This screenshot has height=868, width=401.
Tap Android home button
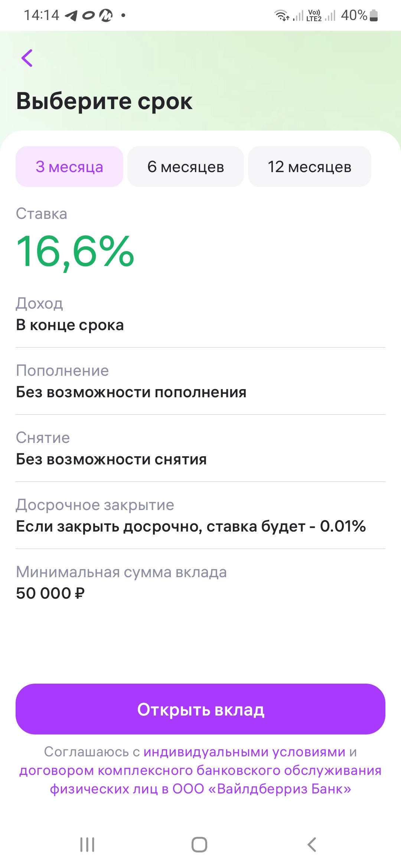tap(199, 845)
